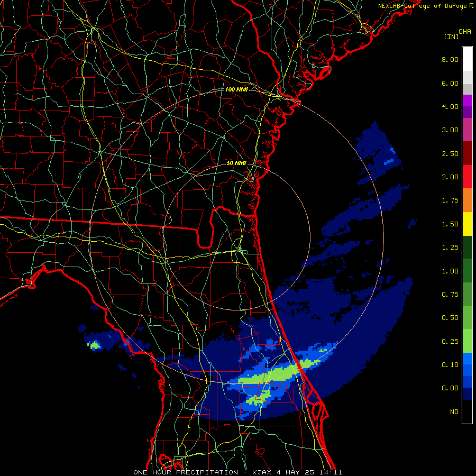This screenshot has width=476, height=476.
Task: Click the 3.00 legend value
Action: [450, 130]
